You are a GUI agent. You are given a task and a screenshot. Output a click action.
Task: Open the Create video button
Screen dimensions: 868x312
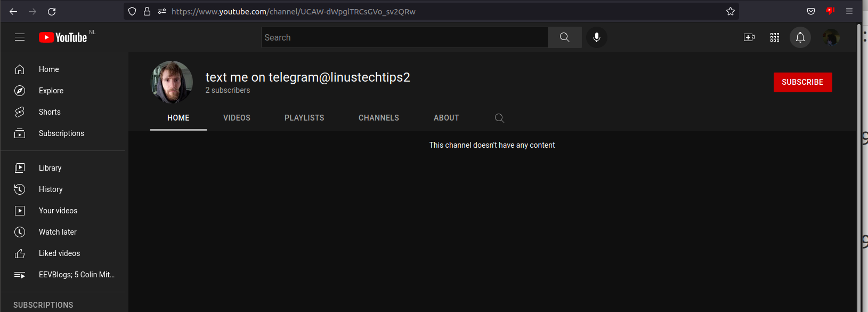tap(749, 37)
